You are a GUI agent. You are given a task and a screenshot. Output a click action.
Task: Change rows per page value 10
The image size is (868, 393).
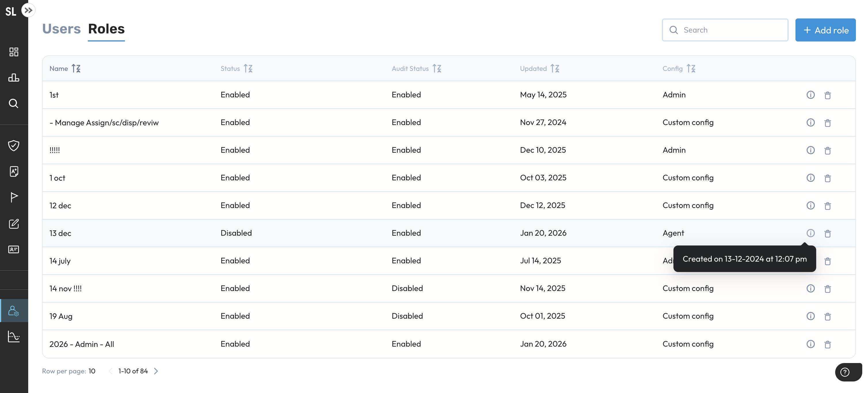click(x=92, y=371)
